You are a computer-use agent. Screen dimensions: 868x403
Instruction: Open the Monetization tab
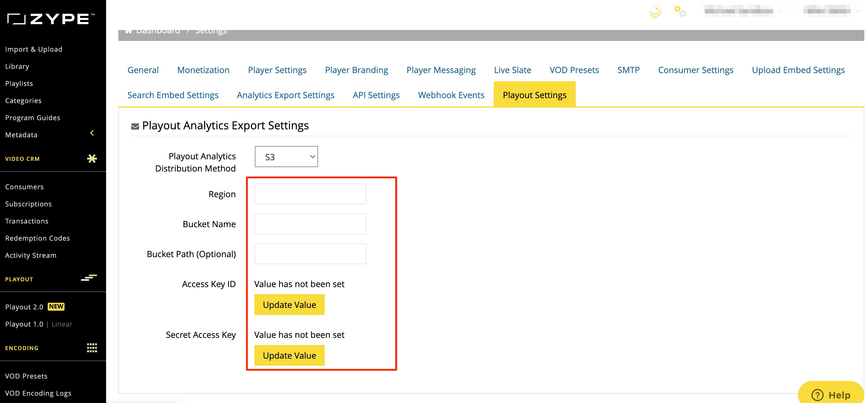pos(203,70)
